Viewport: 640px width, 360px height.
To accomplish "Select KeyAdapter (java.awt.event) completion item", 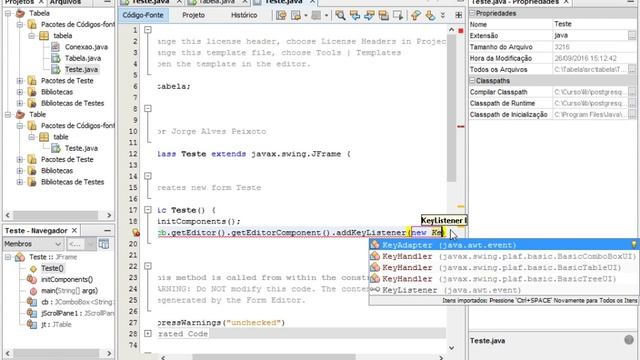I will point(503,245).
